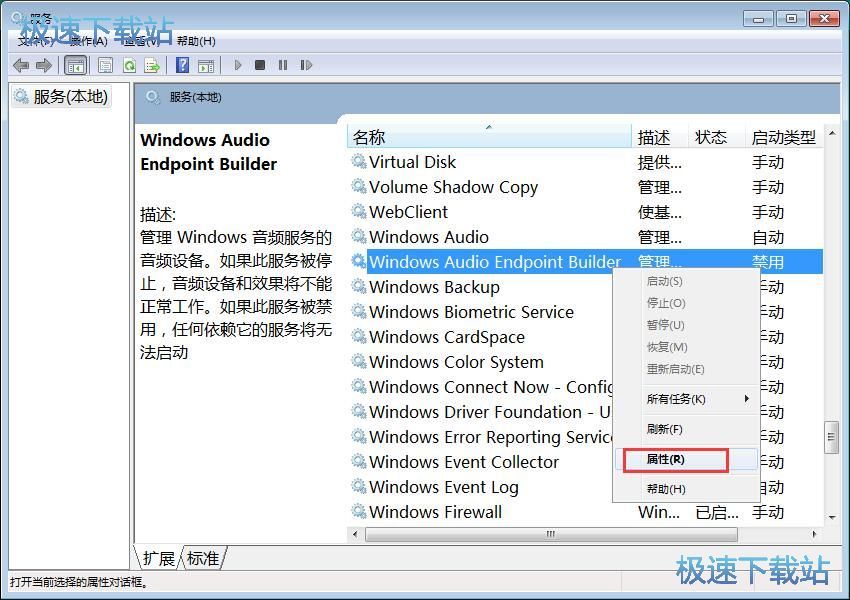This screenshot has height=600, width=850.
Task: Open the 操作(A) menu in the menu bar
Action: click(x=89, y=41)
